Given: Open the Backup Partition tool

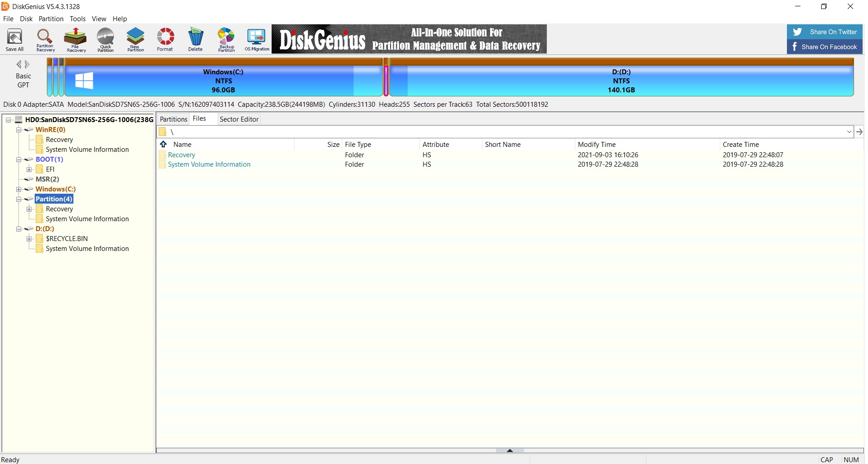Looking at the screenshot, I should click(x=226, y=40).
